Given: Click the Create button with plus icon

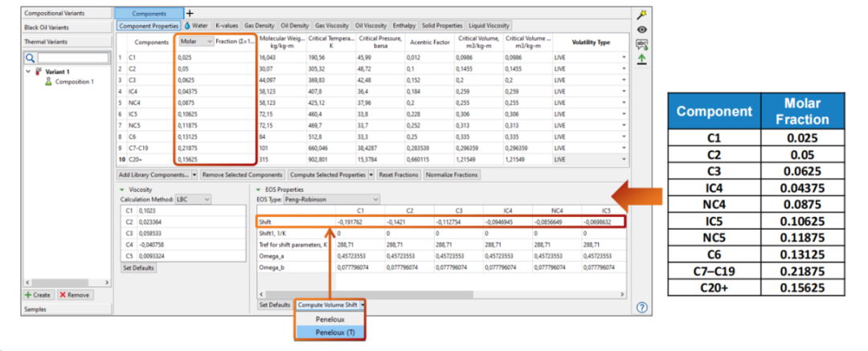Looking at the screenshot, I should [x=39, y=295].
